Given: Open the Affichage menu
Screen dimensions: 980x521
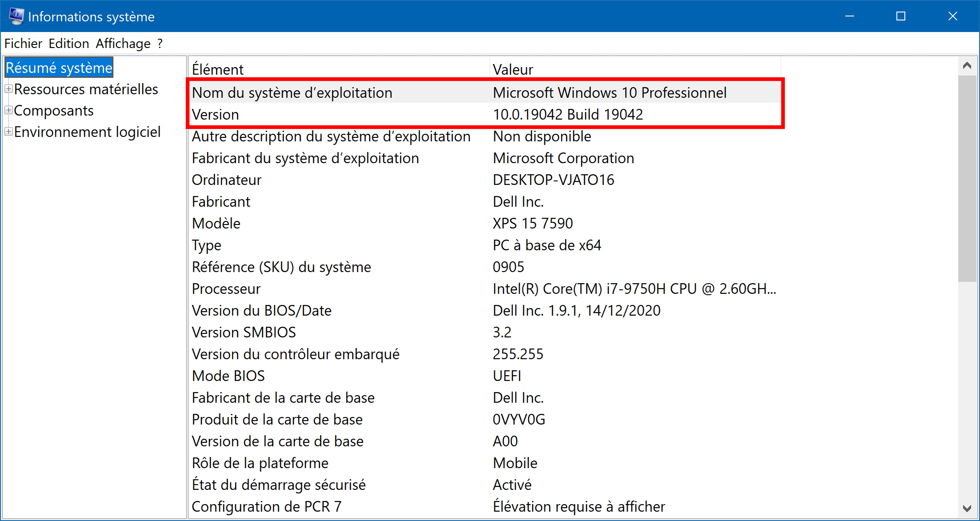Looking at the screenshot, I should [123, 44].
